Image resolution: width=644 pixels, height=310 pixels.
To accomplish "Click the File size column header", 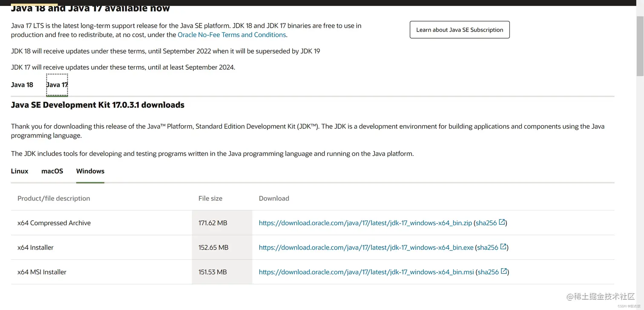I will 210,198.
